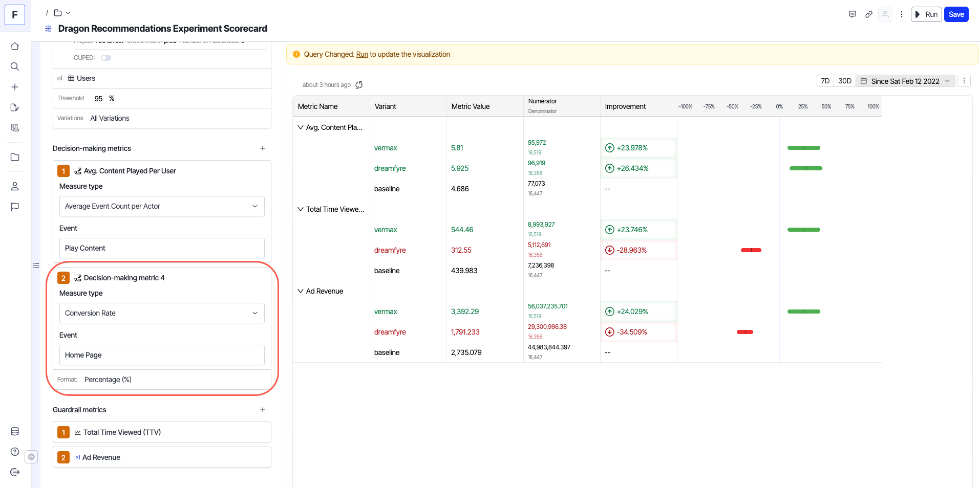Collapse the Total Time Viewe... metric group
Image resolution: width=980 pixels, height=488 pixels.
pyautogui.click(x=301, y=209)
